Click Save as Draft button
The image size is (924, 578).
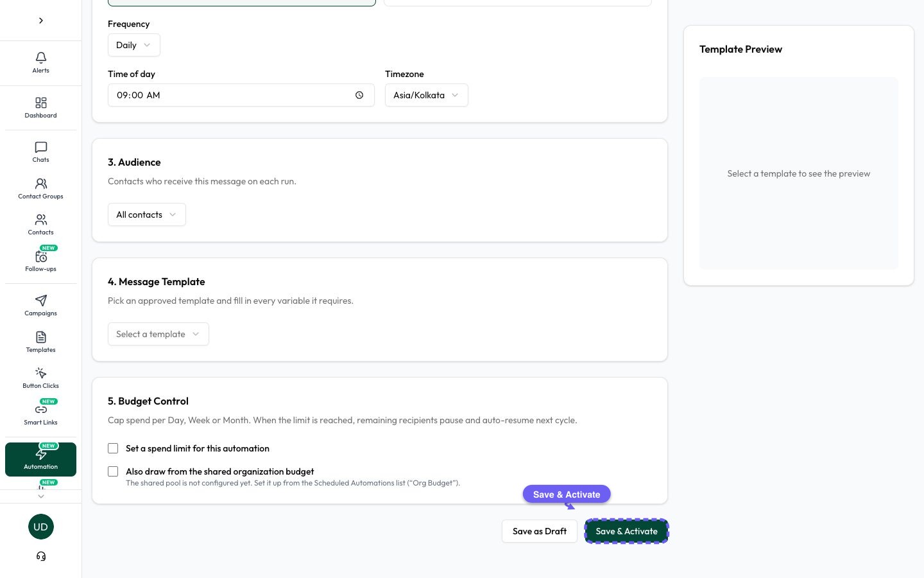pyautogui.click(x=540, y=531)
